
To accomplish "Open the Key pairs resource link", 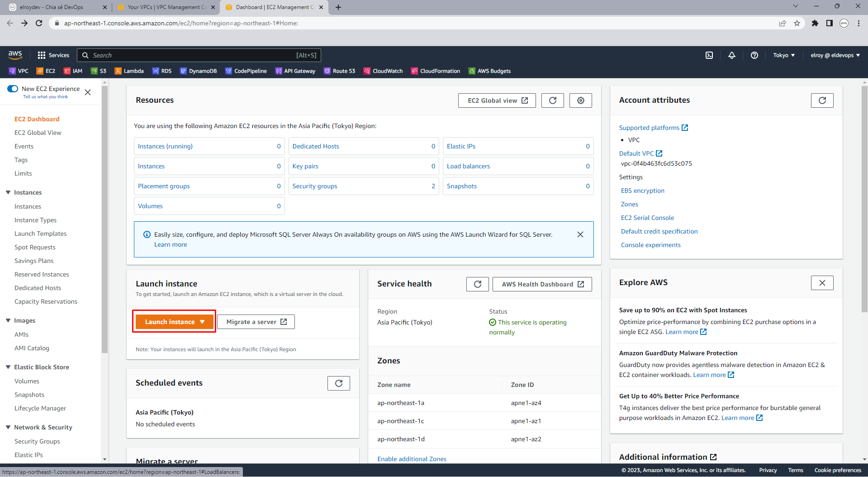I will pos(305,166).
